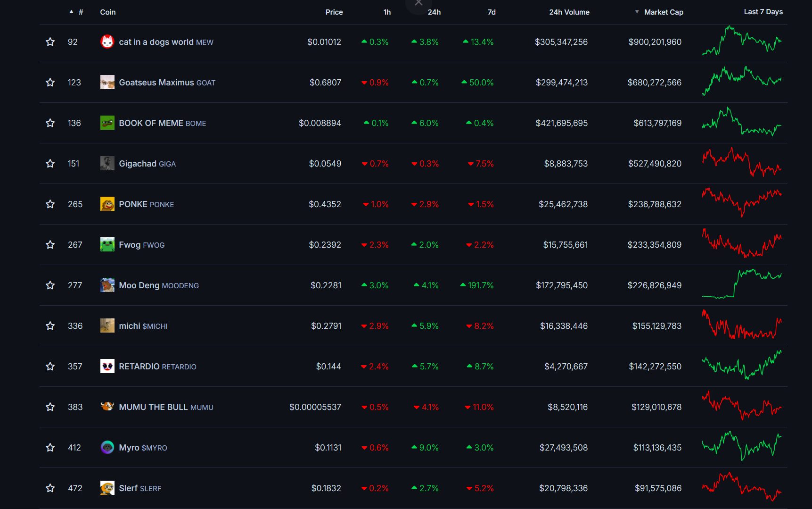The width and height of the screenshot is (812, 509).
Task: Open the Gigachad GIGA page
Action: point(147,164)
